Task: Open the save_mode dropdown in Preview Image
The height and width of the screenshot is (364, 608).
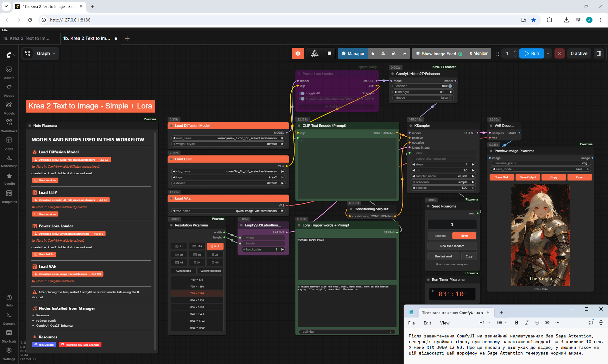Action: tap(541, 169)
